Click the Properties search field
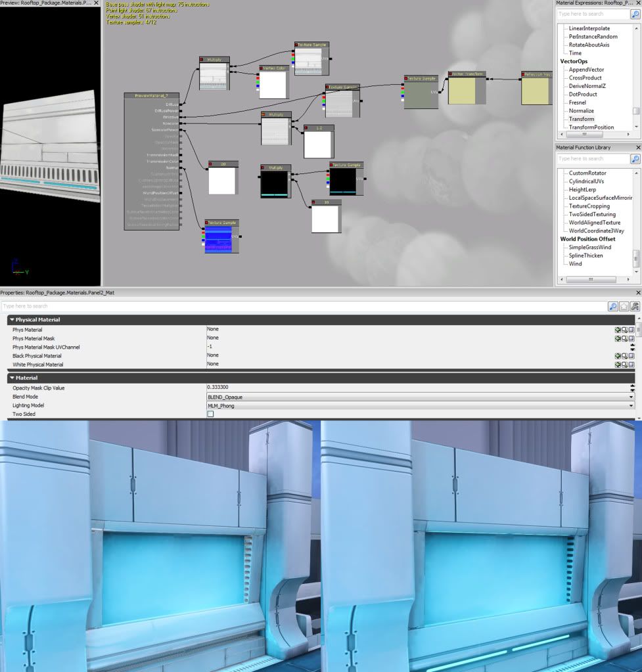The width and height of the screenshot is (642, 672). tap(304, 306)
